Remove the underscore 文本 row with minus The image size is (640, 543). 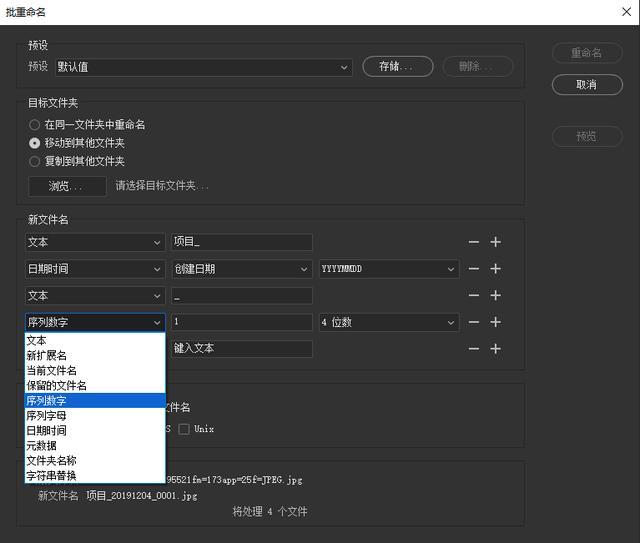pos(473,295)
